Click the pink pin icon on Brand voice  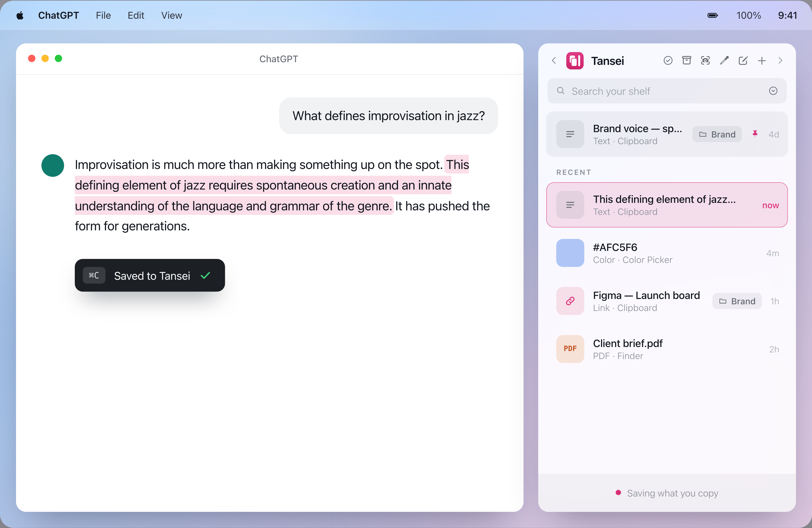pyautogui.click(x=755, y=134)
